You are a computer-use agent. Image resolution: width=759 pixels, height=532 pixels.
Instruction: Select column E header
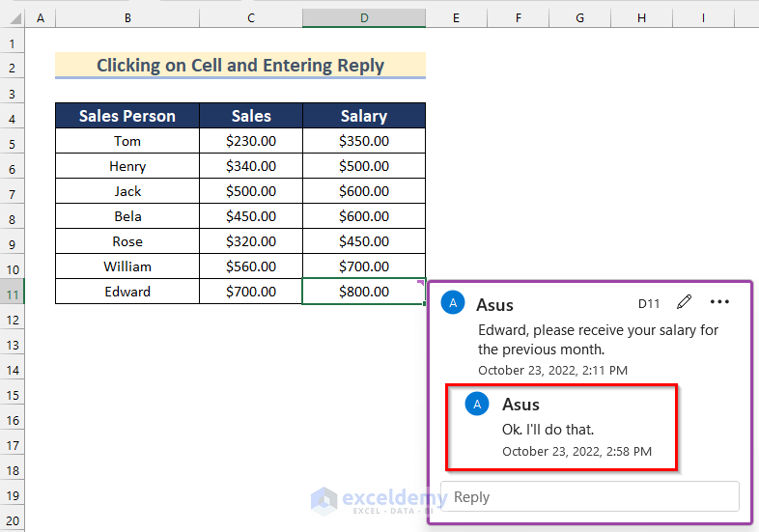[456, 18]
